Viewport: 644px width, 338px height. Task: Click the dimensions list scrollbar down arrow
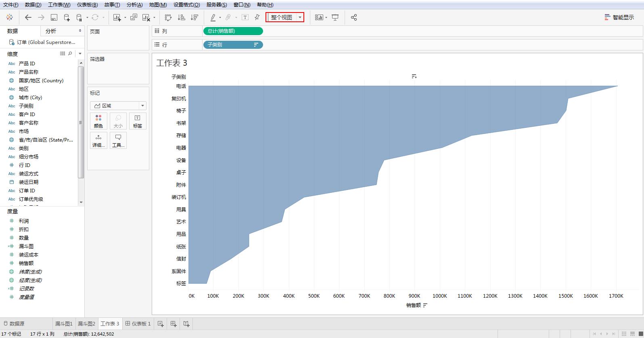pyautogui.click(x=81, y=202)
